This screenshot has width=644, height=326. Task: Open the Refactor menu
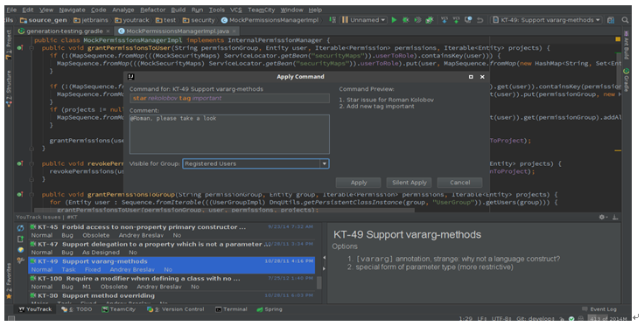pyautogui.click(x=153, y=10)
